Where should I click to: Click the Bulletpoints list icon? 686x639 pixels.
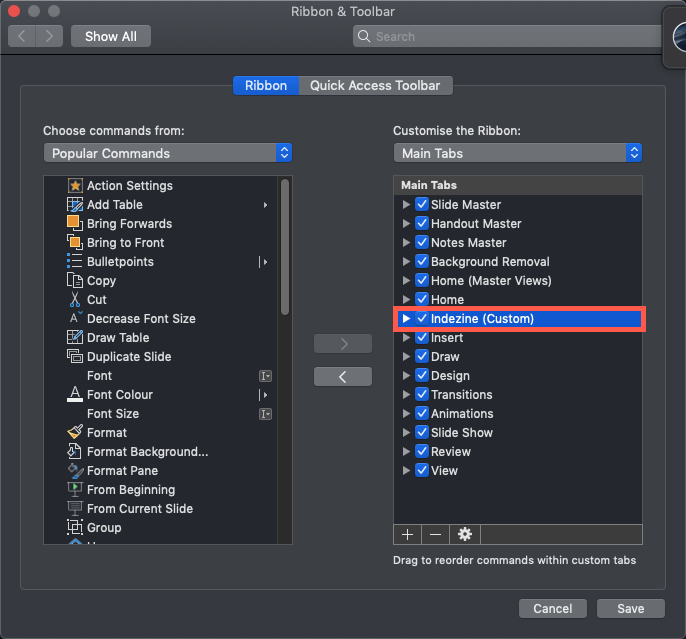tap(75, 261)
